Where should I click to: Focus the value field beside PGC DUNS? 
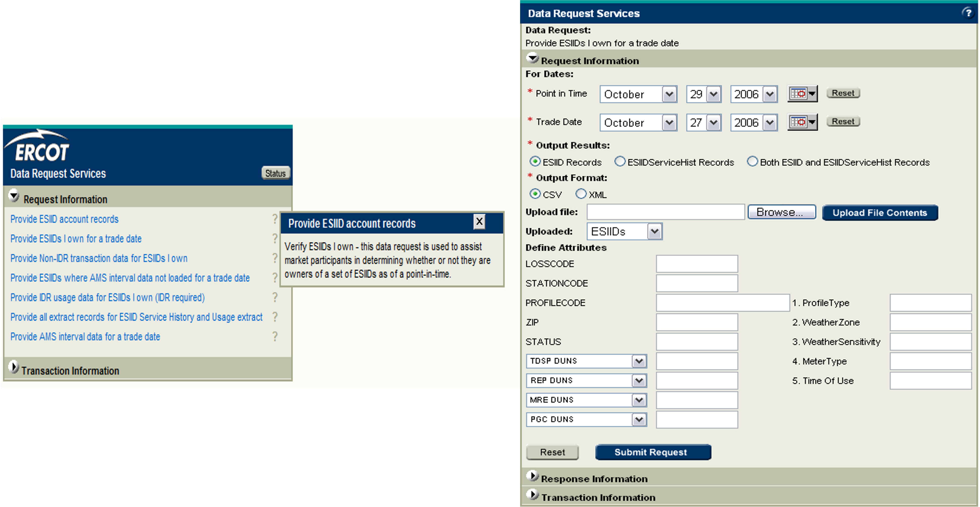coord(697,420)
